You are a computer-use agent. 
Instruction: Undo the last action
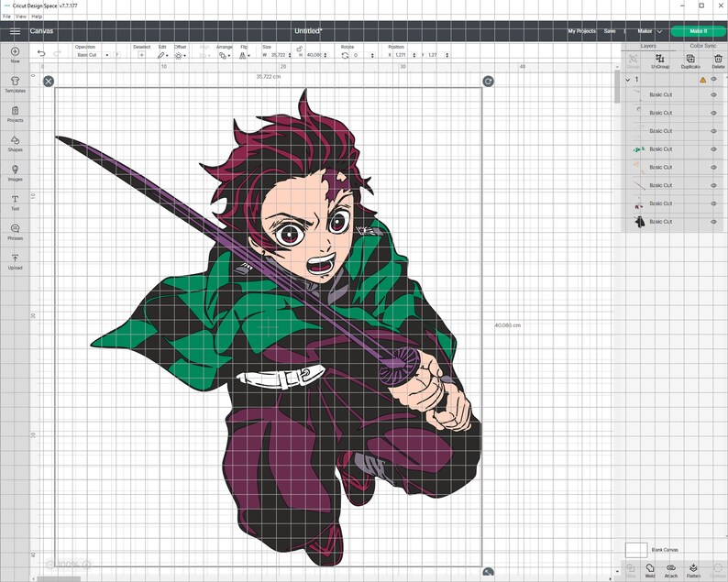pyautogui.click(x=41, y=53)
